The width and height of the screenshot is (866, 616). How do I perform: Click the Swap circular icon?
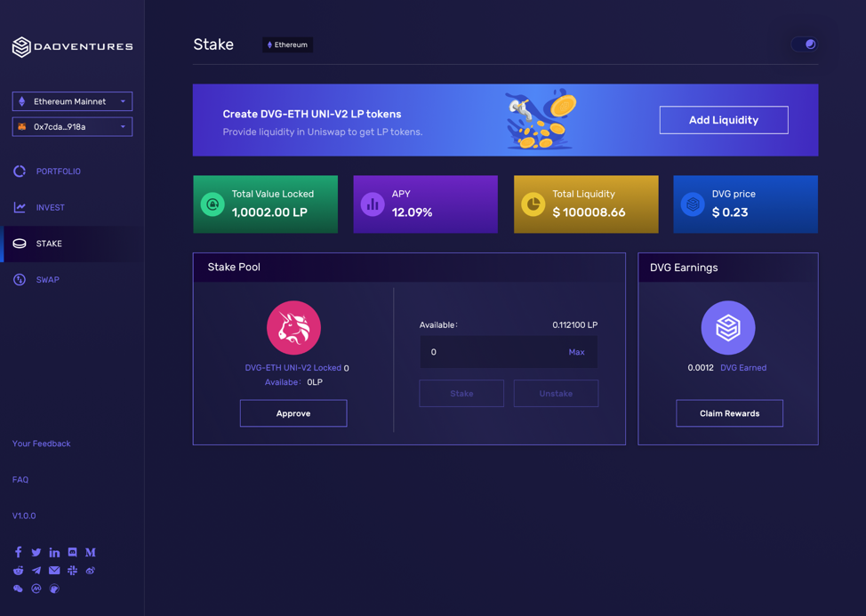(x=20, y=280)
